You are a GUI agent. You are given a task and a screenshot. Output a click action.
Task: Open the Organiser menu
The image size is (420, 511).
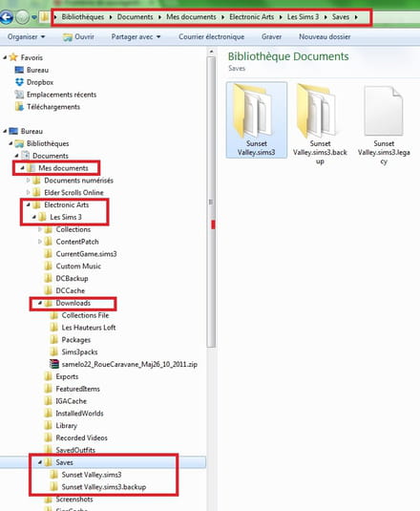tap(26, 37)
